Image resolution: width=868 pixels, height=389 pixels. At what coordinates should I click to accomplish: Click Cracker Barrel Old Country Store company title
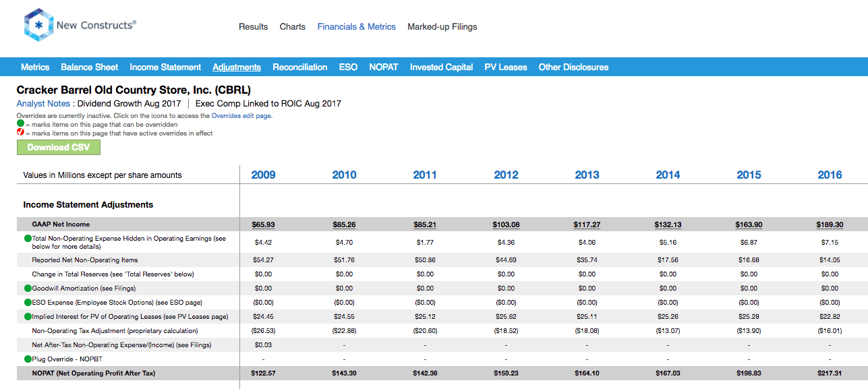point(134,90)
